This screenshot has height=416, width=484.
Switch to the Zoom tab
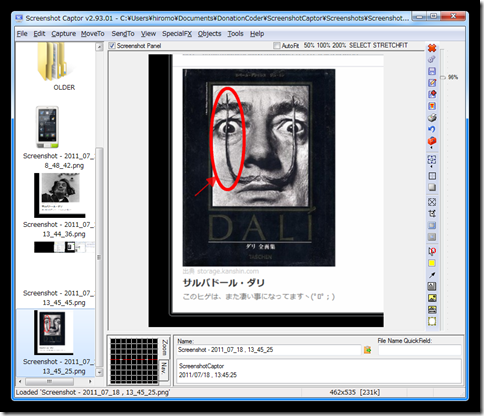(x=164, y=347)
